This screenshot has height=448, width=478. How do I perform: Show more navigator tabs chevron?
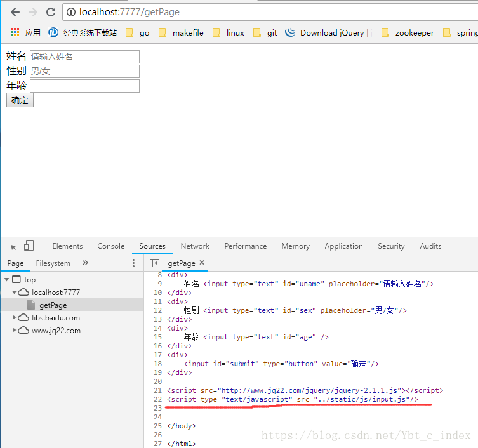(85, 263)
